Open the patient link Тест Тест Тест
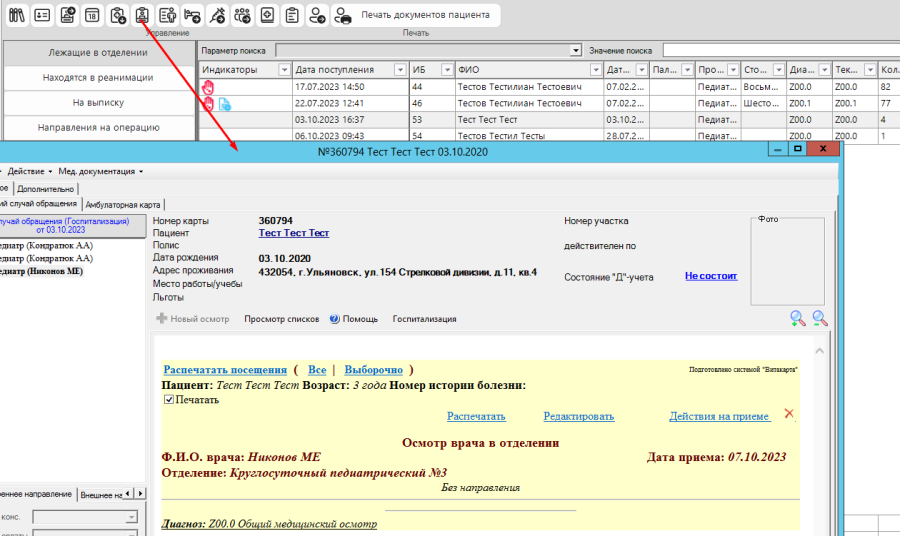900x536 pixels. point(293,233)
